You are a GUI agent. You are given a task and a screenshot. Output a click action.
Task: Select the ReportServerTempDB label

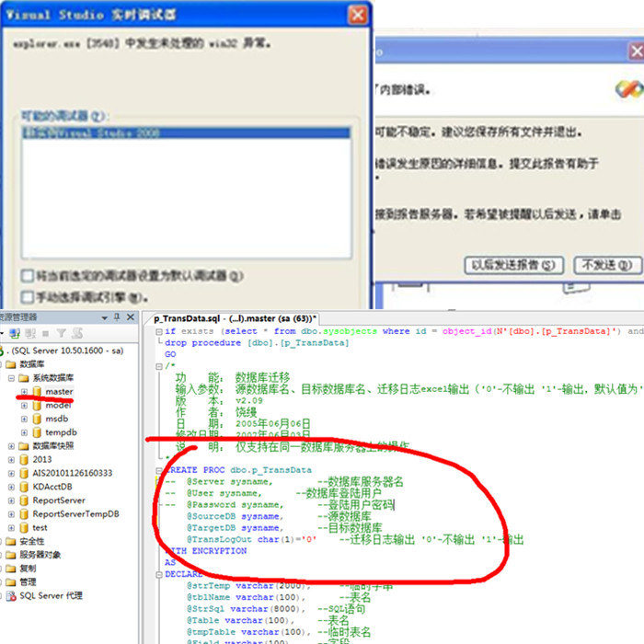click(x=76, y=513)
